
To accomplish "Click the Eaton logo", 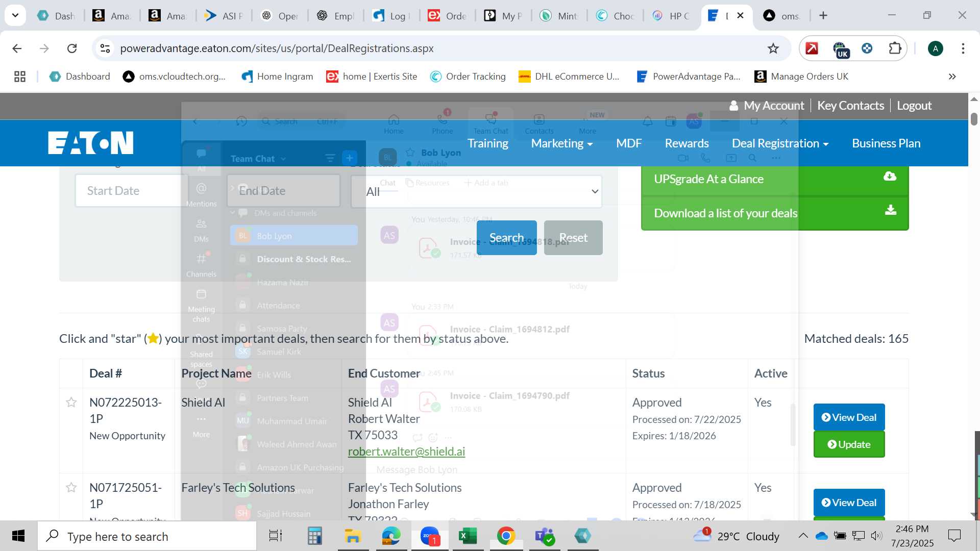I will pos(90,143).
